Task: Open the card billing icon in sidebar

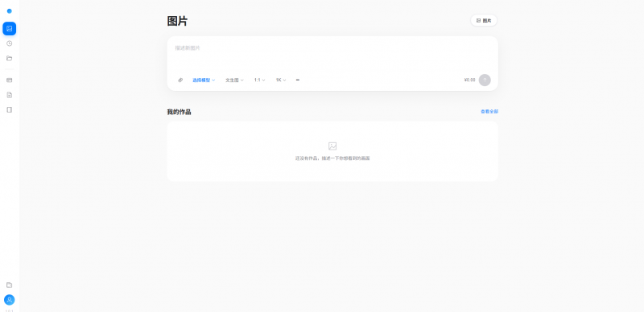Action: point(10,80)
